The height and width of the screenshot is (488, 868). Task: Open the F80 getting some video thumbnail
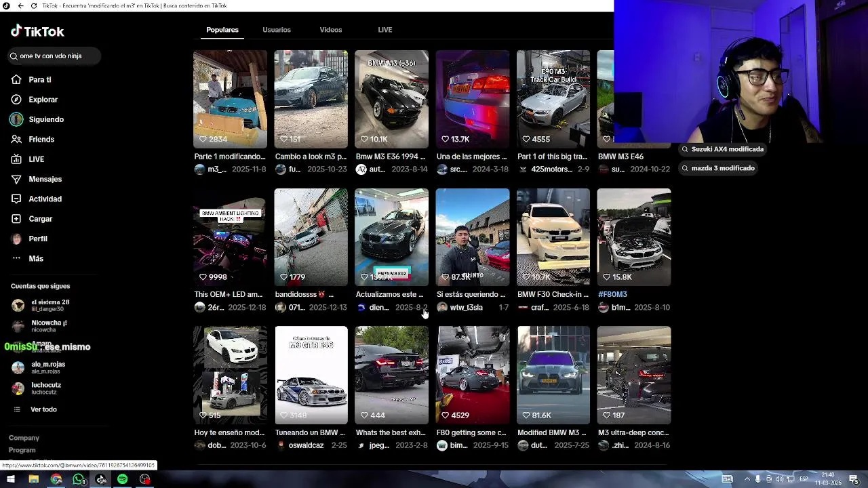473,375
